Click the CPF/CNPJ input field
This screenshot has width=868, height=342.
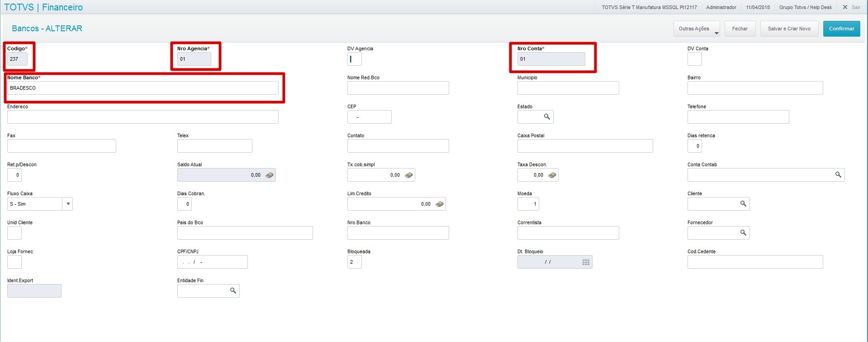(x=212, y=262)
